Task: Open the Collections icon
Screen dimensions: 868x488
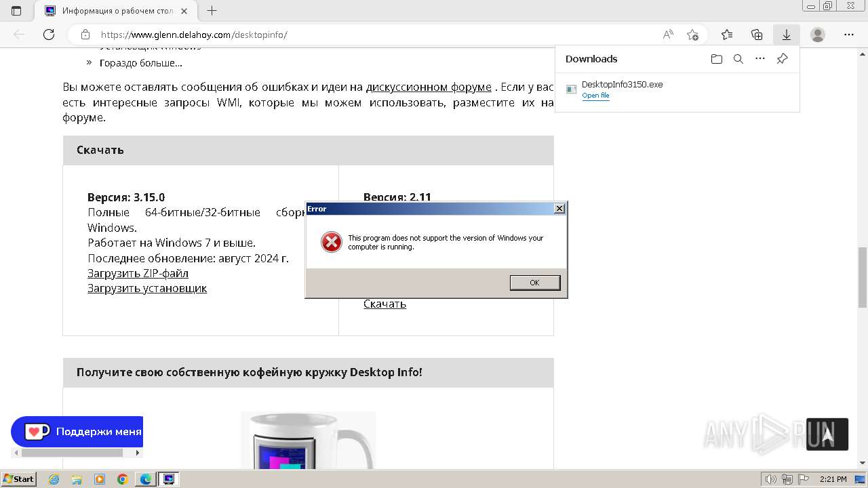Action: (x=757, y=35)
